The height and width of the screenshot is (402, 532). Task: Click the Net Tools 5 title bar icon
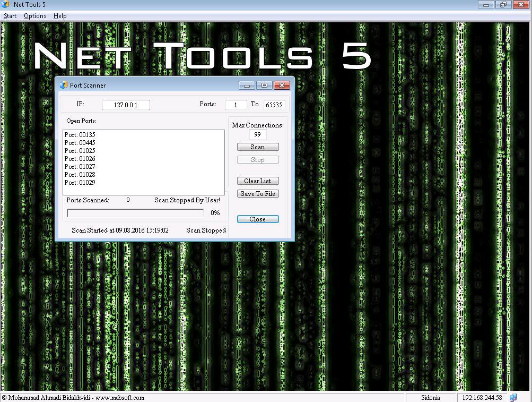click(x=5, y=5)
